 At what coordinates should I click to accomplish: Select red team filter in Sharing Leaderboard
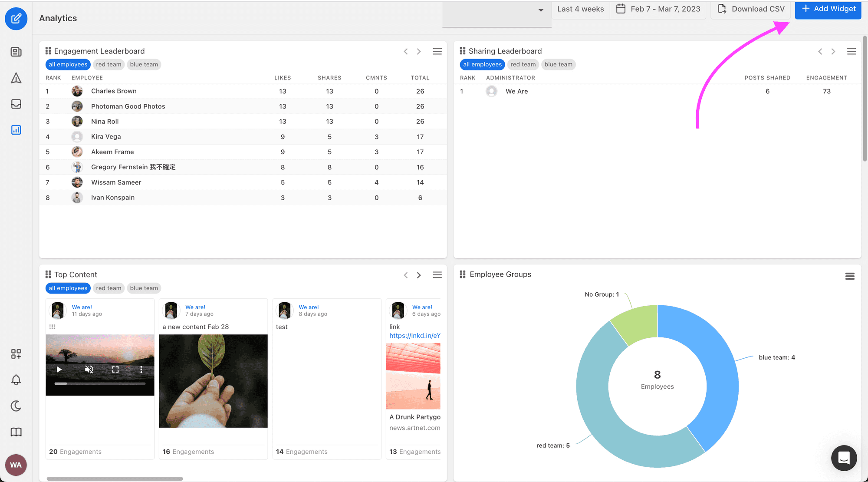coord(523,64)
